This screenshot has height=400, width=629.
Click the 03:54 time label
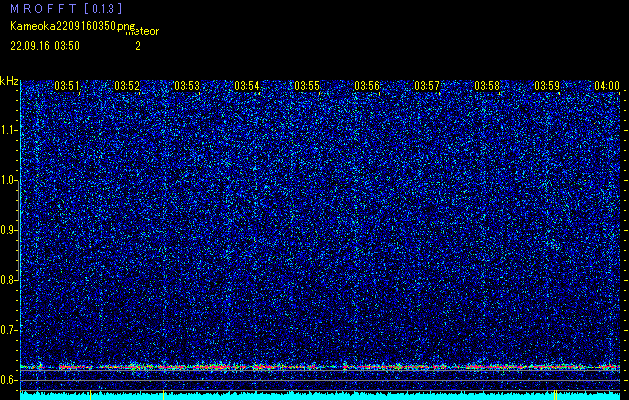pos(247,85)
